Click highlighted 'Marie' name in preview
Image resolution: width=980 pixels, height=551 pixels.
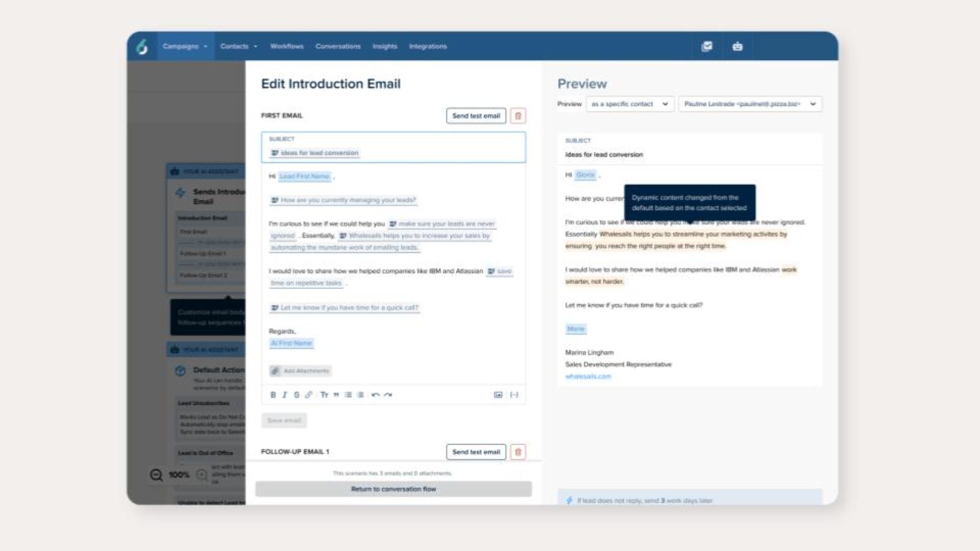576,329
